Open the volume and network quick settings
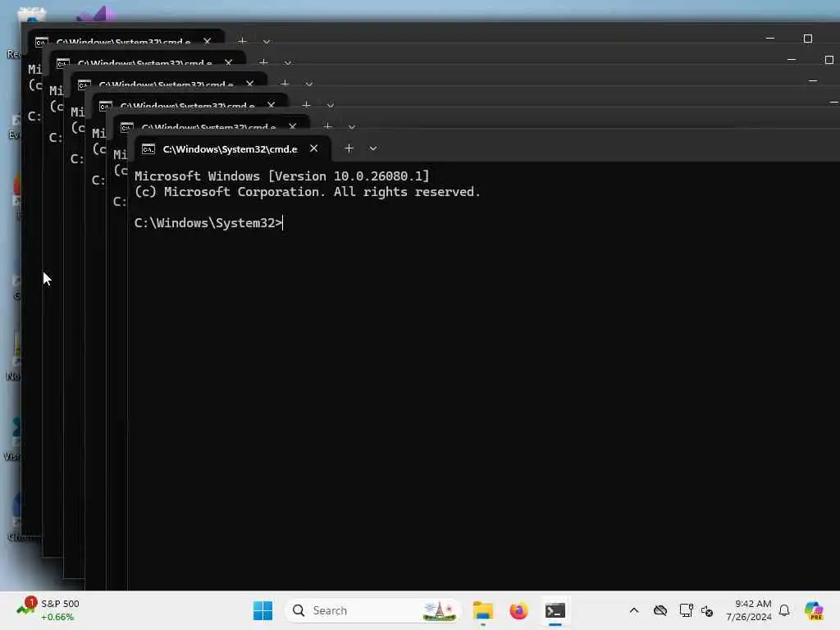Viewport: 840px width, 630px height. click(x=707, y=610)
